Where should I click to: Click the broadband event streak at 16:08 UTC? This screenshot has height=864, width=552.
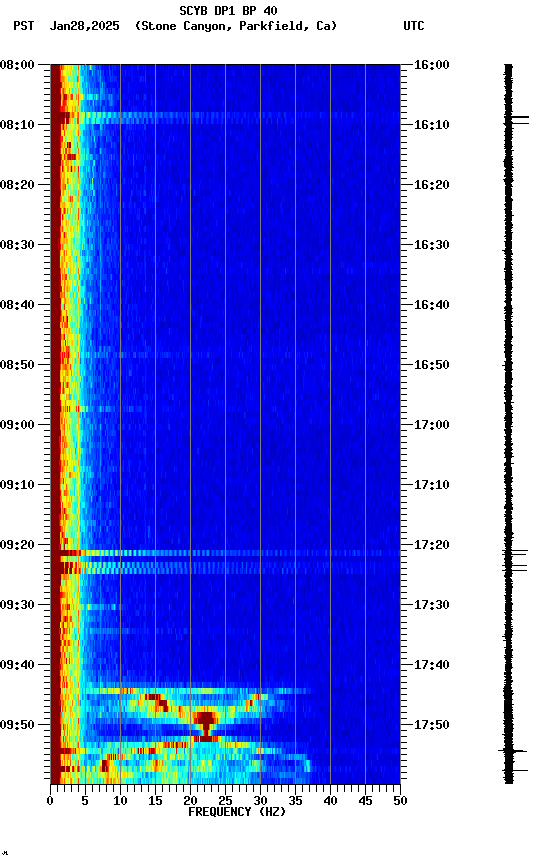pos(225,115)
